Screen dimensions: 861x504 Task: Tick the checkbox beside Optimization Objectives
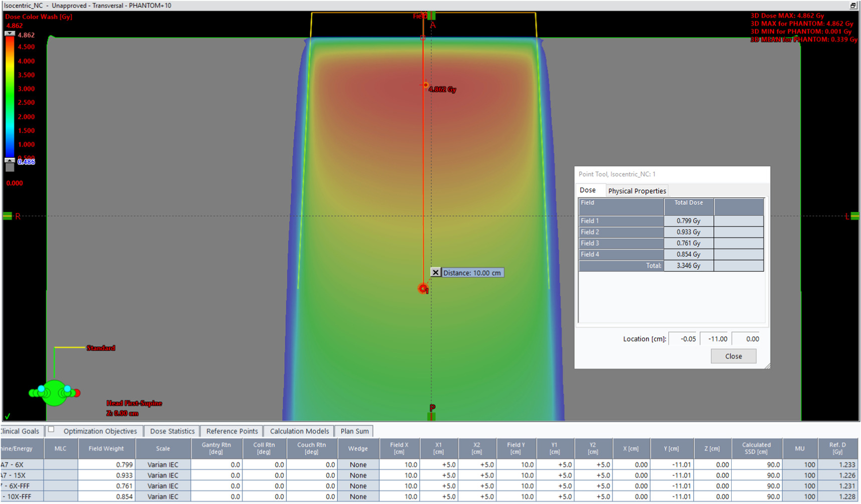click(x=51, y=429)
